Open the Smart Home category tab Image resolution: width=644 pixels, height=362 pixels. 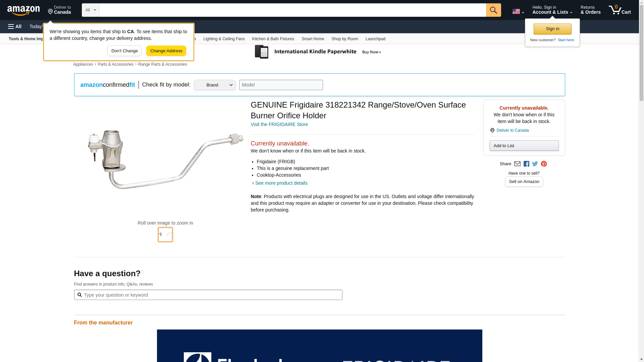point(313,39)
